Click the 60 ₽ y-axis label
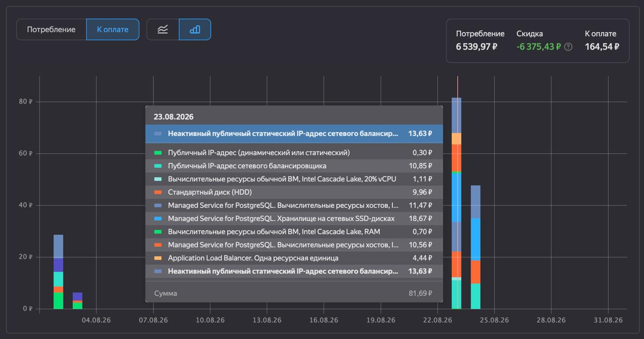This screenshot has height=339, width=644. (x=26, y=153)
